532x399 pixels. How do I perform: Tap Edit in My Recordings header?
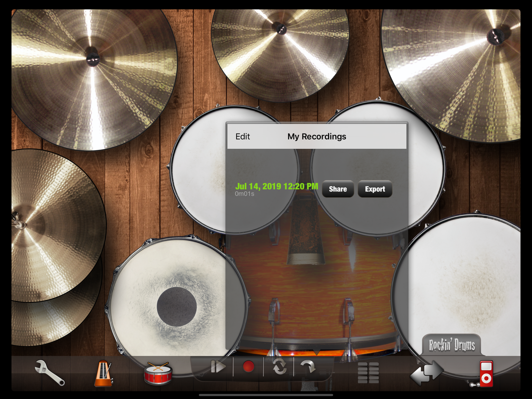coord(242,136)
